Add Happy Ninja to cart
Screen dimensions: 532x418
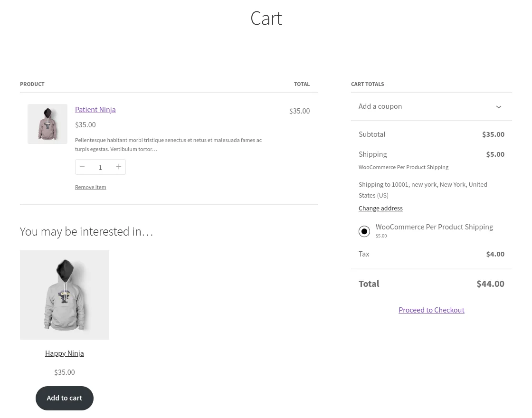click(x=64, y=398)
